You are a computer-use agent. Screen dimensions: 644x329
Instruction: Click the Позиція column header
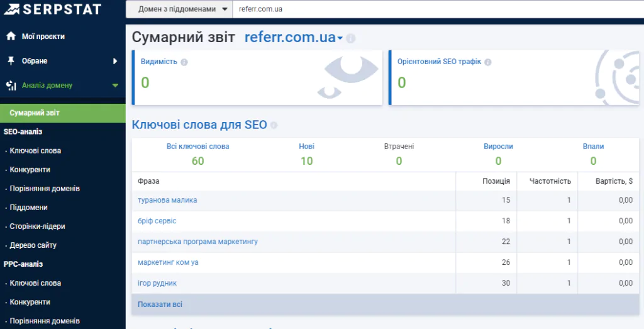coord(496,181)
